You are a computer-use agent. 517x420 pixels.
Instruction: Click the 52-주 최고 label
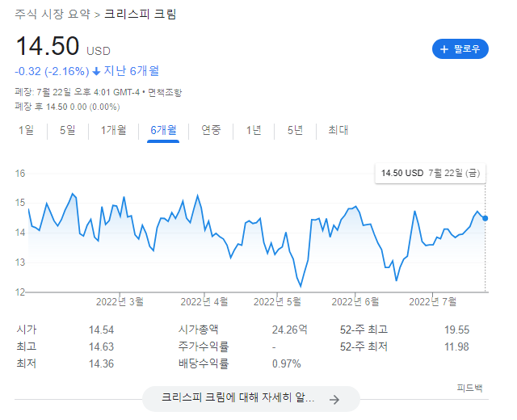click(364, 330)
